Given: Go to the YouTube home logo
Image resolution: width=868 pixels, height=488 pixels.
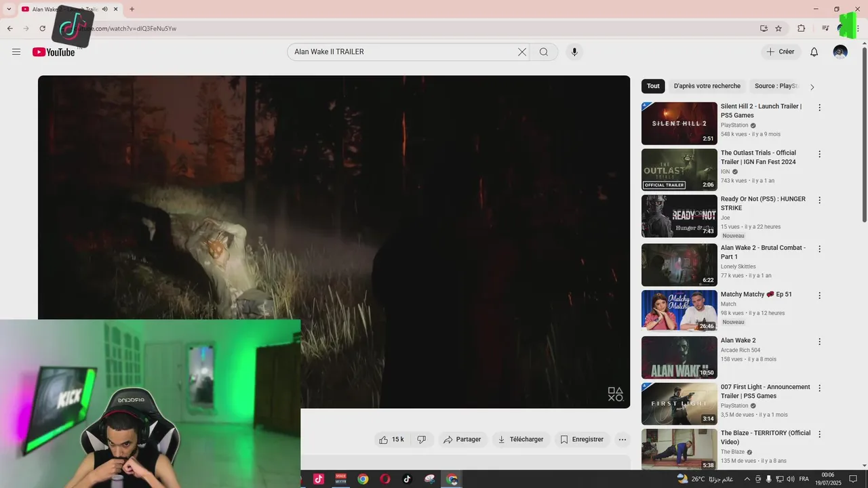Looking at the screenshot, I should point(54,52).
